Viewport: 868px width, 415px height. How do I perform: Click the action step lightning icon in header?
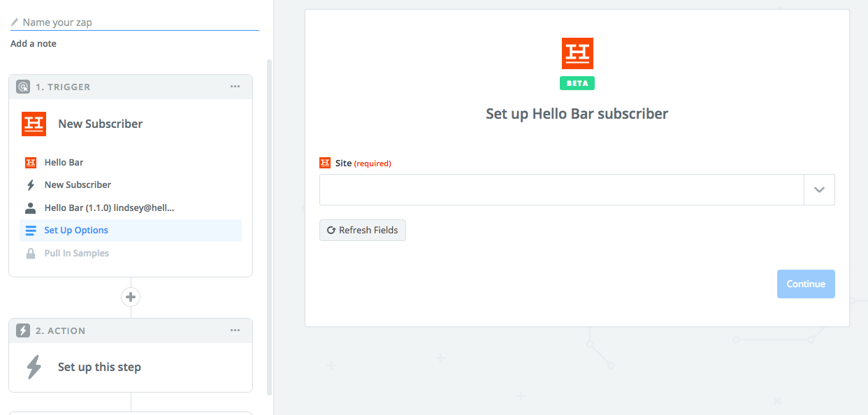pyautogui.click(x=23, y=330)
